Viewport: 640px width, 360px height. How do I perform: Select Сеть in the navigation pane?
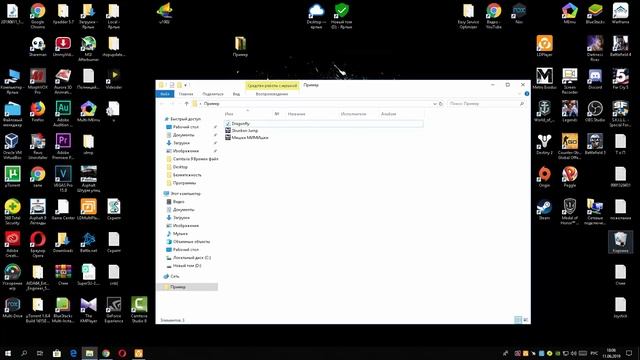pyautogui.click(x=175, y=276)
